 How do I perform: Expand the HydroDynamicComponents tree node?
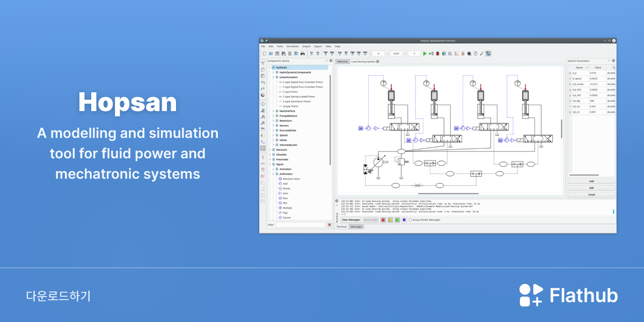(x=273, y=72)
